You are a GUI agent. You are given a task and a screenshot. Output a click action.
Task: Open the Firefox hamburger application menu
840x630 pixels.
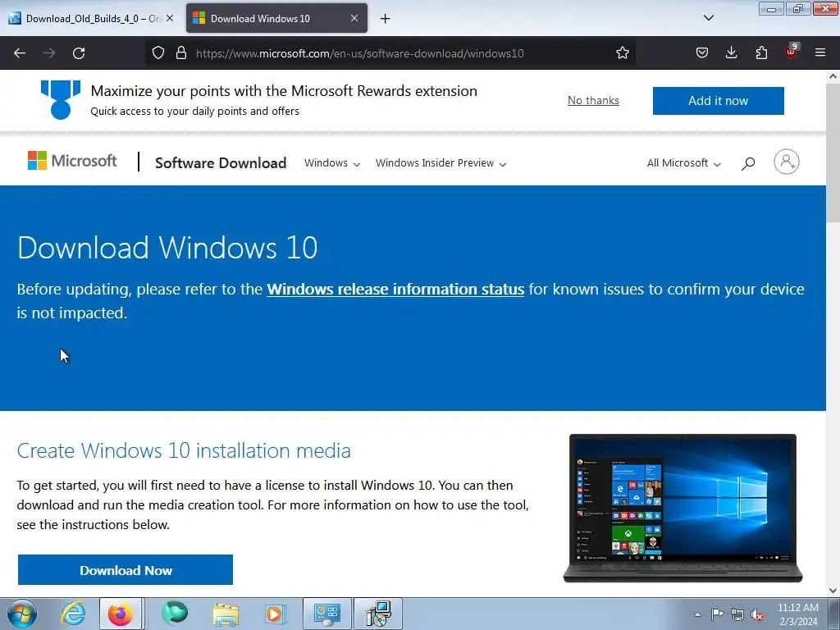click(820, 52)
